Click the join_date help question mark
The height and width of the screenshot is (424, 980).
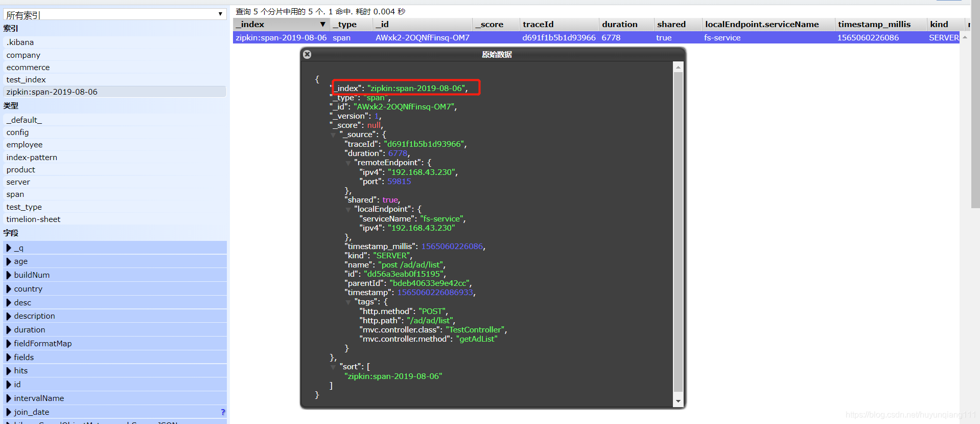[x=223, y=412]
